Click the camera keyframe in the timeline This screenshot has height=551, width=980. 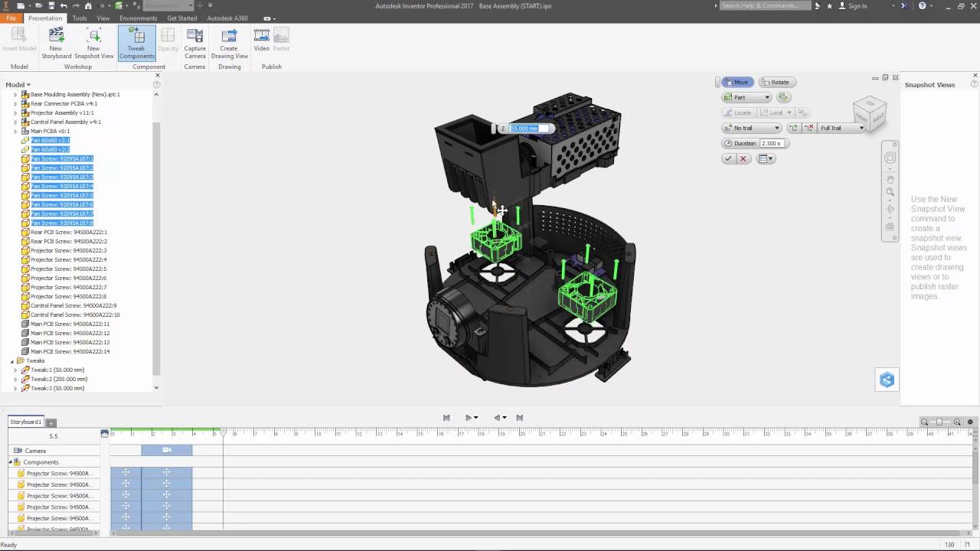167,451
